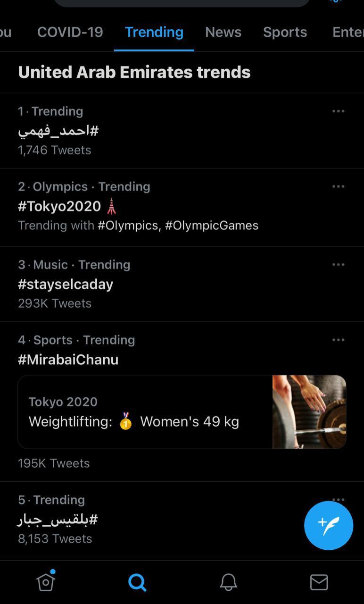Open more options for #Tokyo2020 trend

338,186
